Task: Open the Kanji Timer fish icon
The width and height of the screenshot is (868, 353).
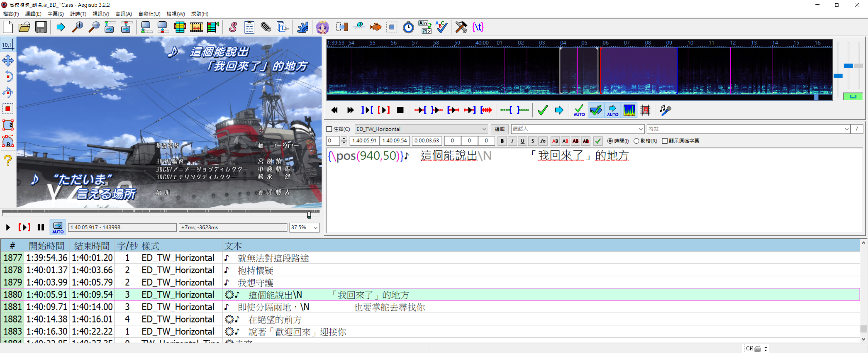Action: tap(375, 27)
